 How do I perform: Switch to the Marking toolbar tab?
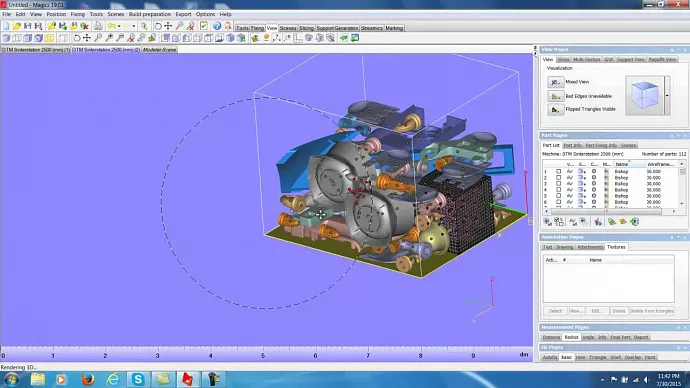coord(394,28)
